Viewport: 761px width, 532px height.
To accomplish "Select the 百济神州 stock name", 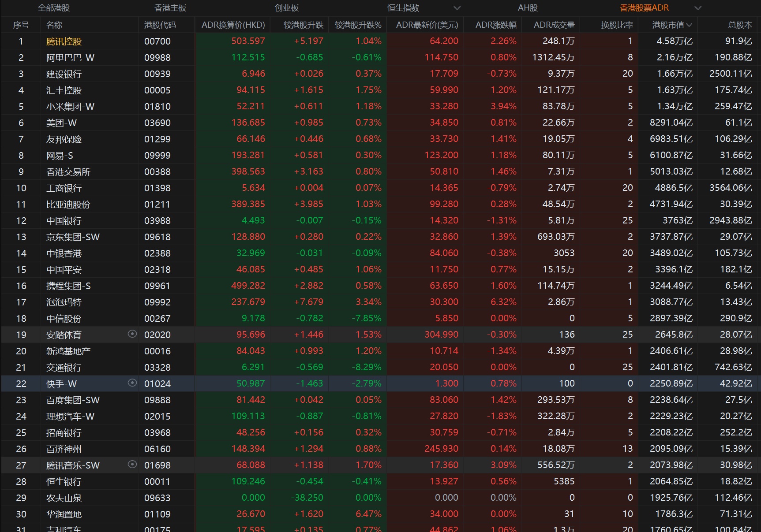I will point(64,449).
